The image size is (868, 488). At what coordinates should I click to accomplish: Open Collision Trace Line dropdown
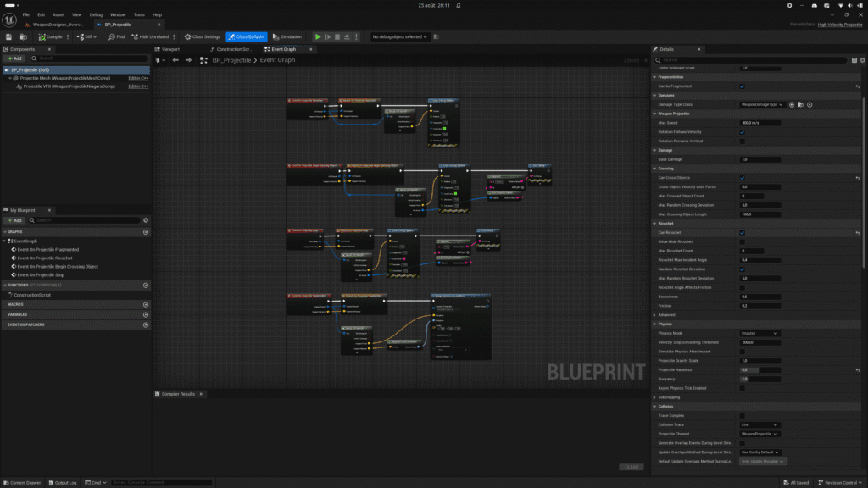click(x=759, y=425)
